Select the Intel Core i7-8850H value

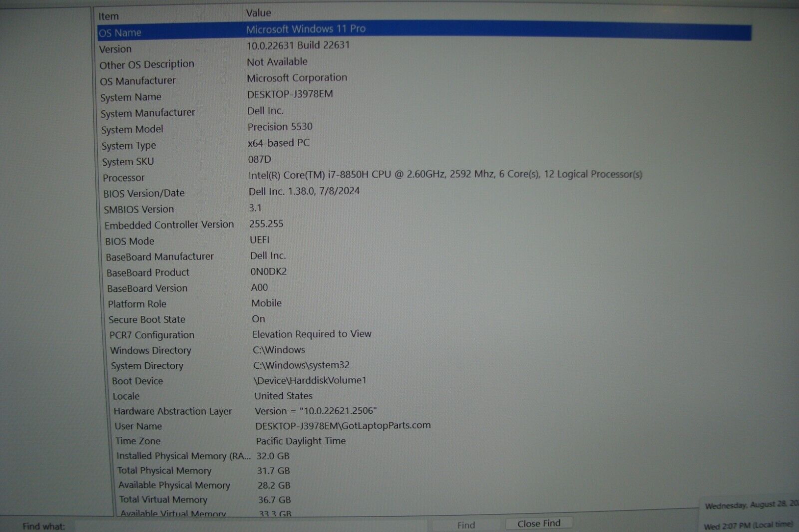coord(445,174)
